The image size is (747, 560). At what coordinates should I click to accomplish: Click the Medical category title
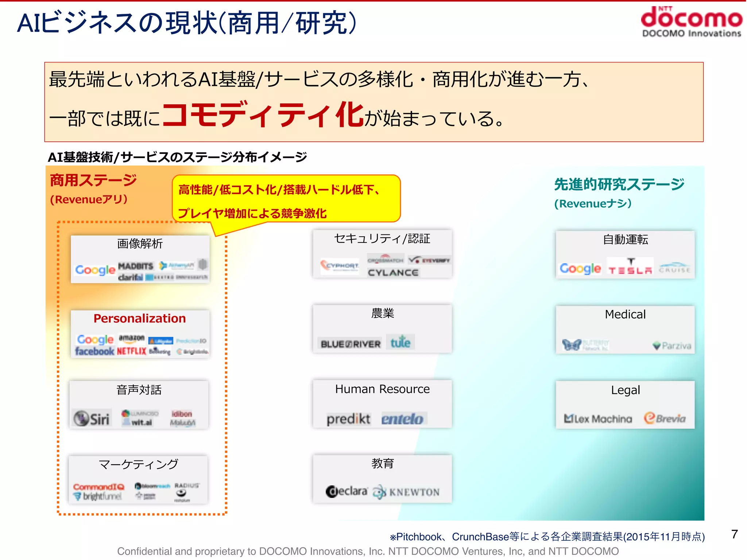click(625, 314)
